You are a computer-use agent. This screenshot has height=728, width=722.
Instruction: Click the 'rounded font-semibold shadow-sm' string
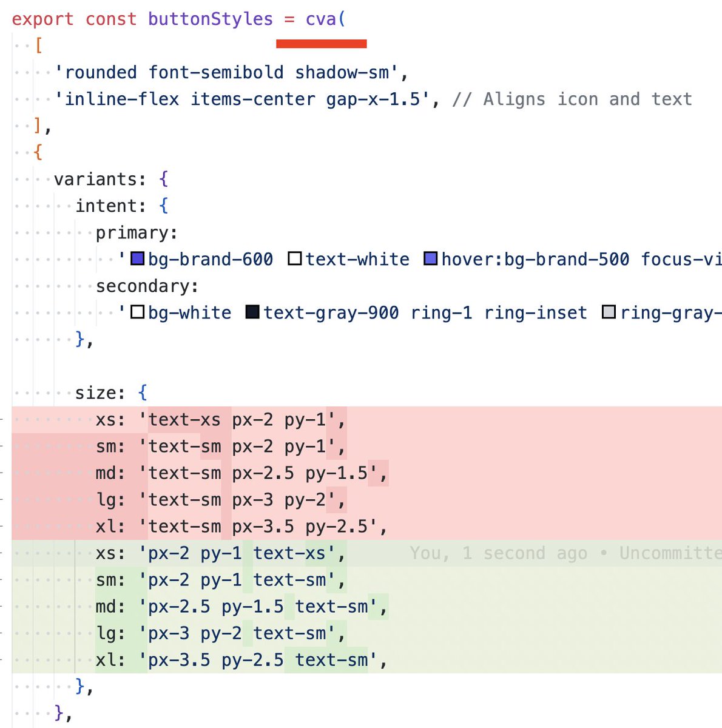click(x=227, y=72)
